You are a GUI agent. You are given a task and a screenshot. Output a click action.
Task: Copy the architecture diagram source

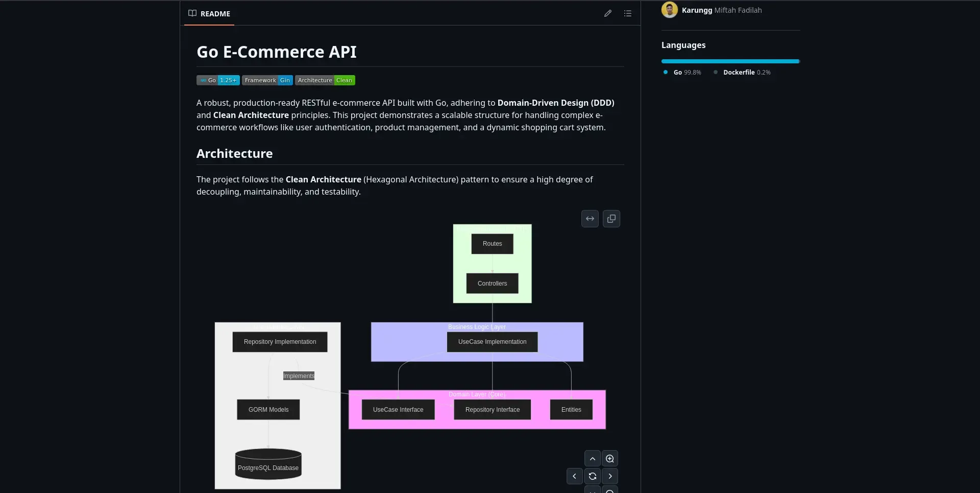pyautogui.click(x=611, y=219)
